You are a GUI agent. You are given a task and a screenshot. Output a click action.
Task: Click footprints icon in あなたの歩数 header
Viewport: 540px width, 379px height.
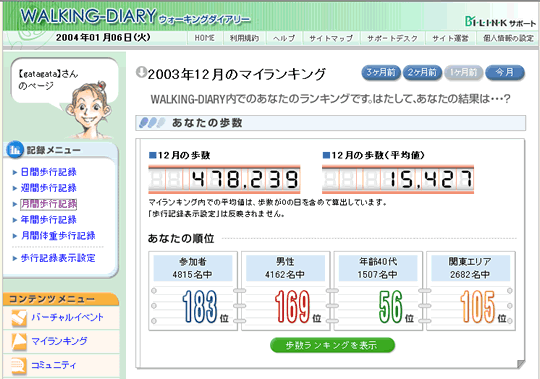click(x=152, y=123)
